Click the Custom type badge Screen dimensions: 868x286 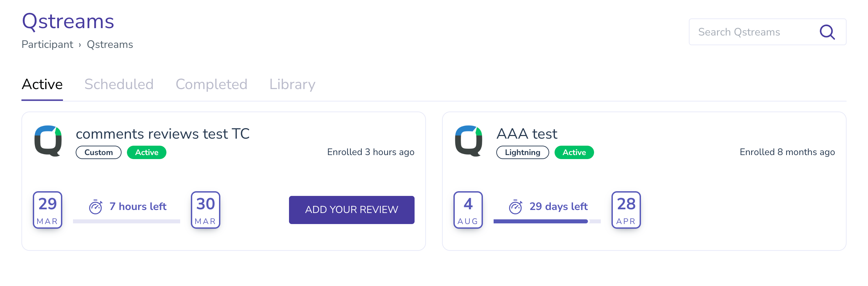click(98, 152)
